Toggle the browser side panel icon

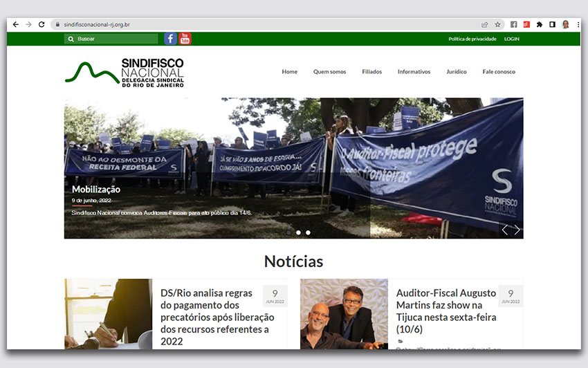(x=552, y=24)
